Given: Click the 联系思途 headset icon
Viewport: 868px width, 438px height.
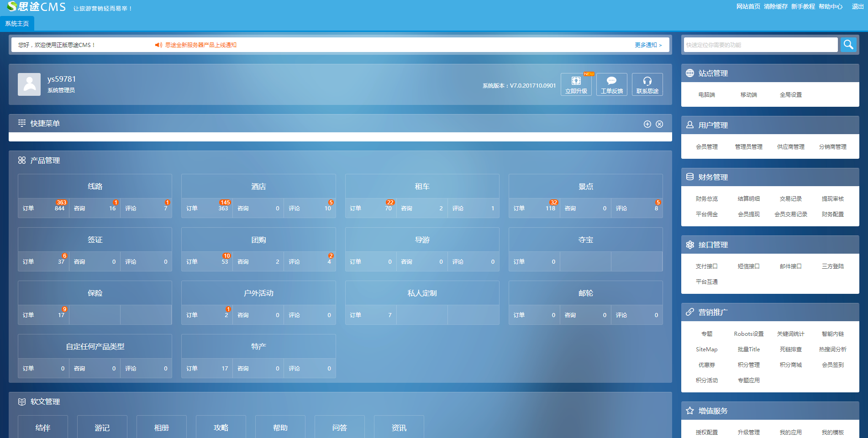Looking at the screenshot, I should [647, 81].
